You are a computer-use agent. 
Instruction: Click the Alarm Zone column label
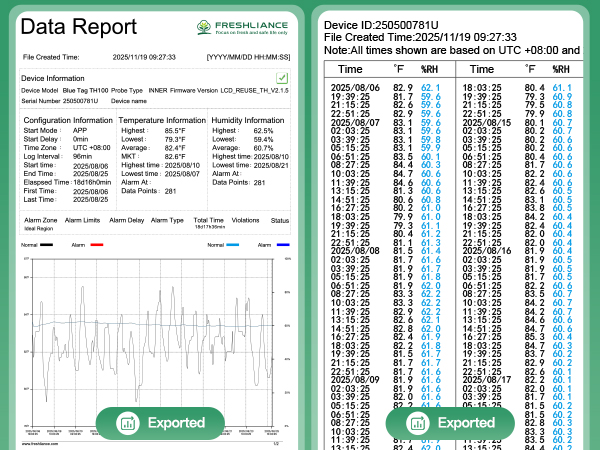(40, 219)
